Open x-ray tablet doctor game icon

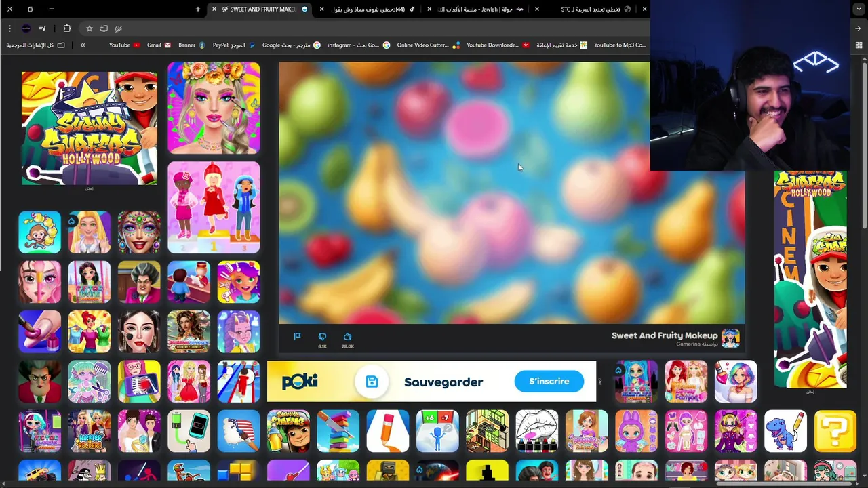click(x=139, y=381)
